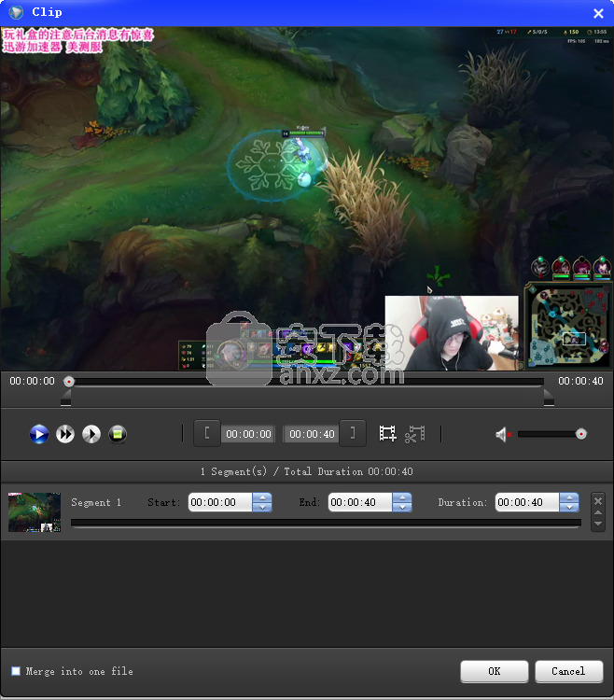Increase the Segment 1 End time
614x700 pixels.
coord(402,497)
